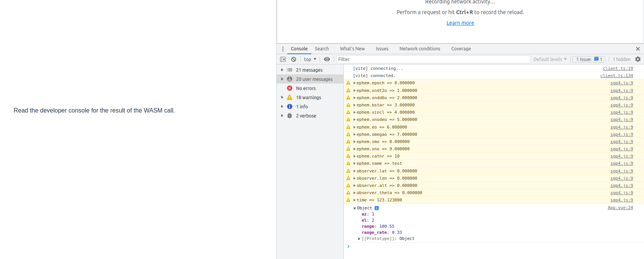
Task: Click the console prompt chevron
Action: [348, 246]
